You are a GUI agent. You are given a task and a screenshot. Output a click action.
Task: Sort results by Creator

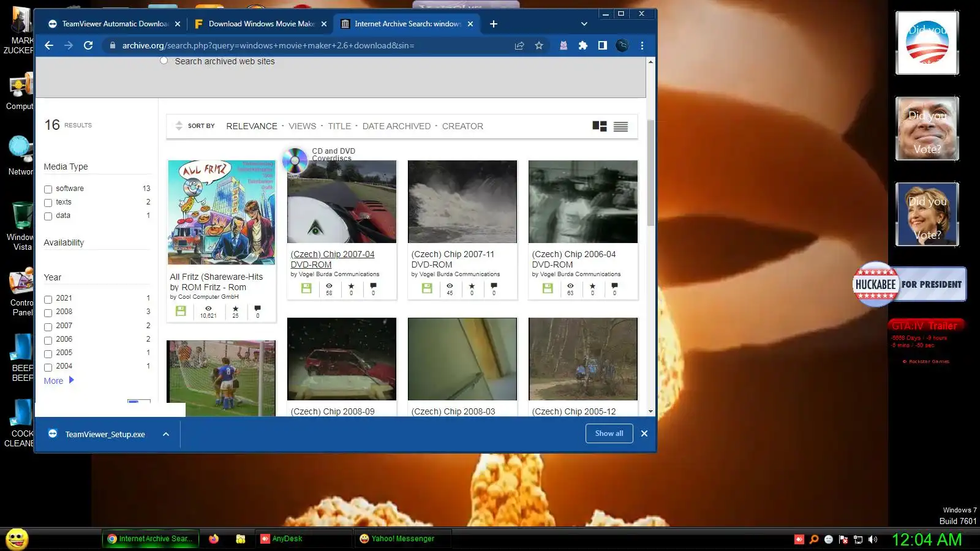[462, 126]
